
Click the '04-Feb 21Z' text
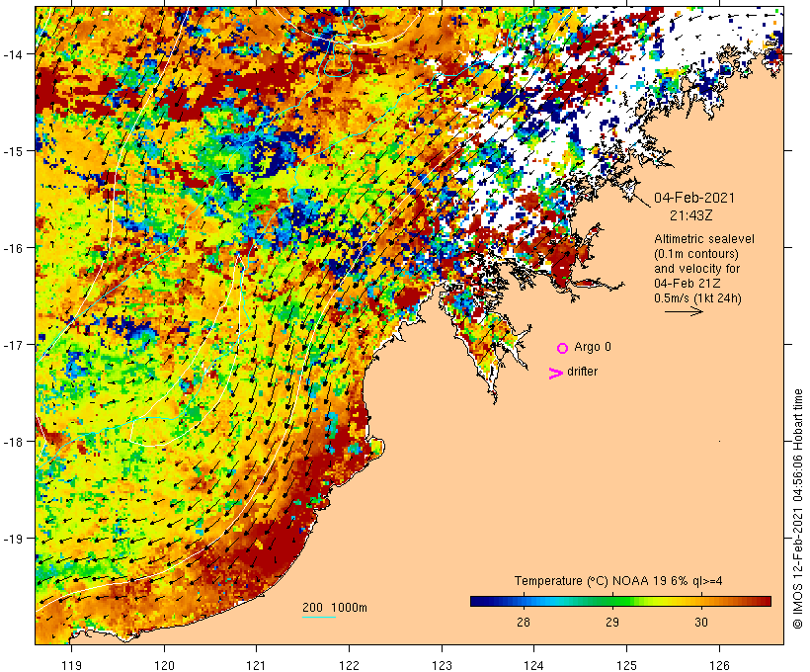[x=688, y=284]
